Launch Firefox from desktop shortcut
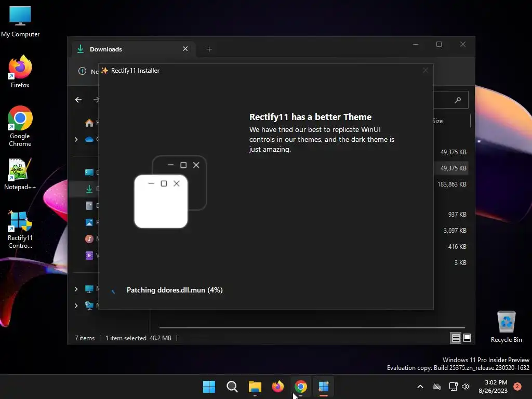 click(20, 72)
